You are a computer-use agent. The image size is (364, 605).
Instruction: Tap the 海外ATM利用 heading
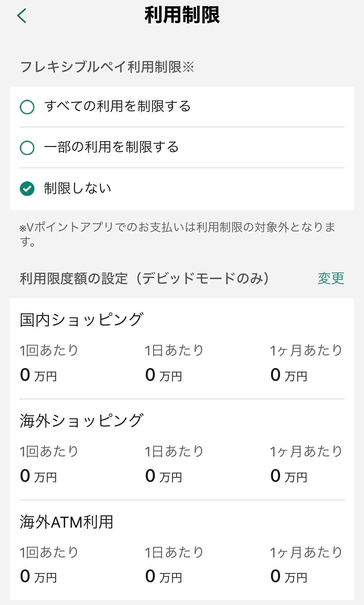(67, 522)
